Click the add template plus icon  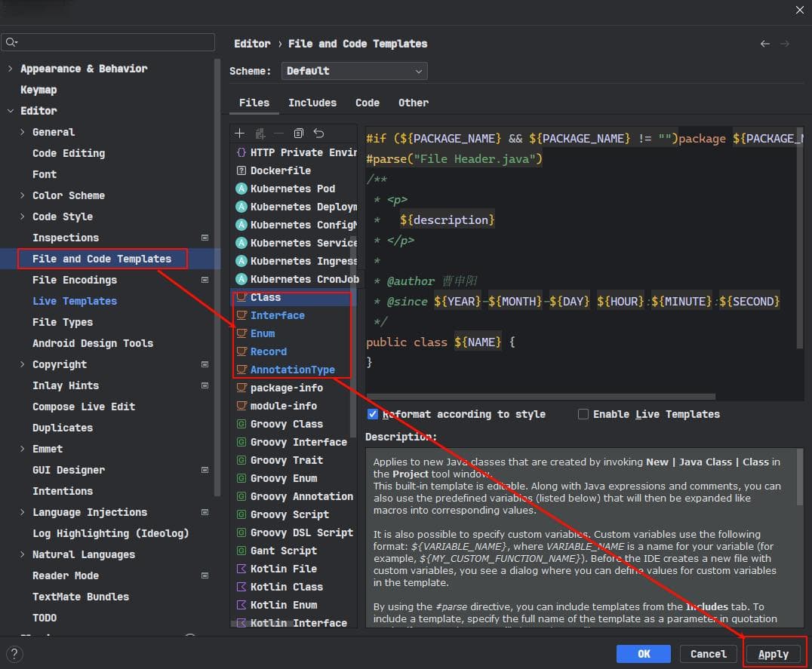pyautogui.click(x=239, y=133)
